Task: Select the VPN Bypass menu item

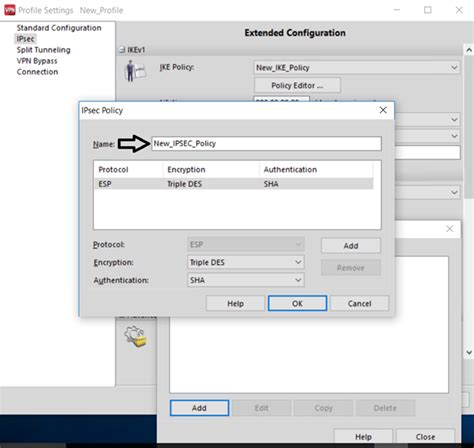Action: (37, 61)
